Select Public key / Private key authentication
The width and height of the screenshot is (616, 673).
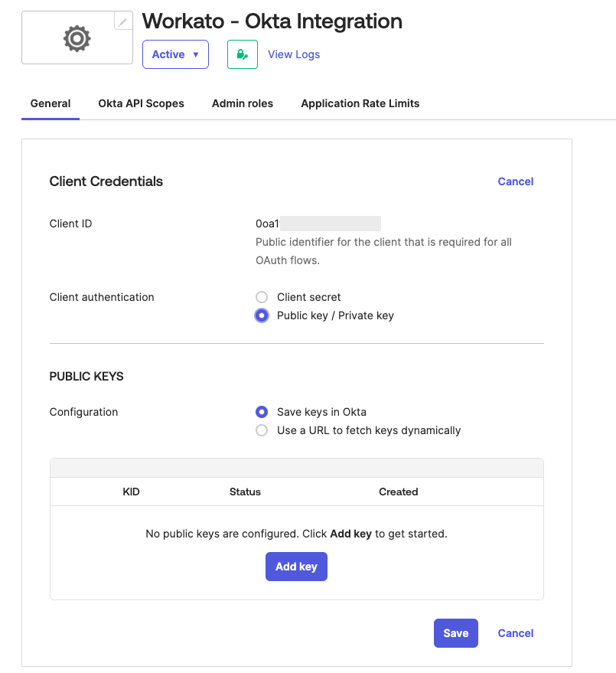(262, 315)
